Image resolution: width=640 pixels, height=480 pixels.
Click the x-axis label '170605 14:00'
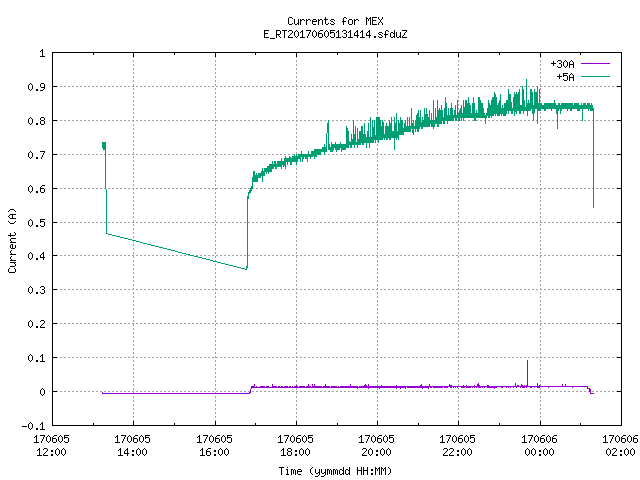[133, 446]
